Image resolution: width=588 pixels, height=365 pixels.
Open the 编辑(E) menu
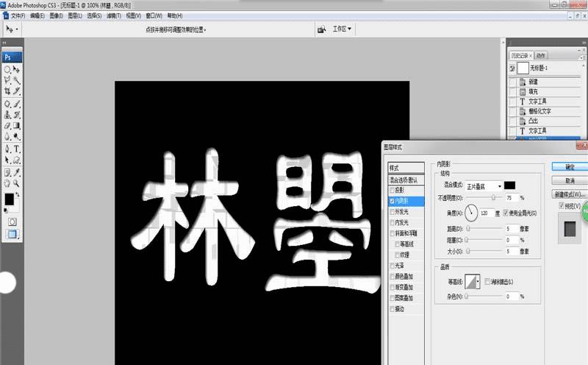pyautogui.click(x=37, y=15)
